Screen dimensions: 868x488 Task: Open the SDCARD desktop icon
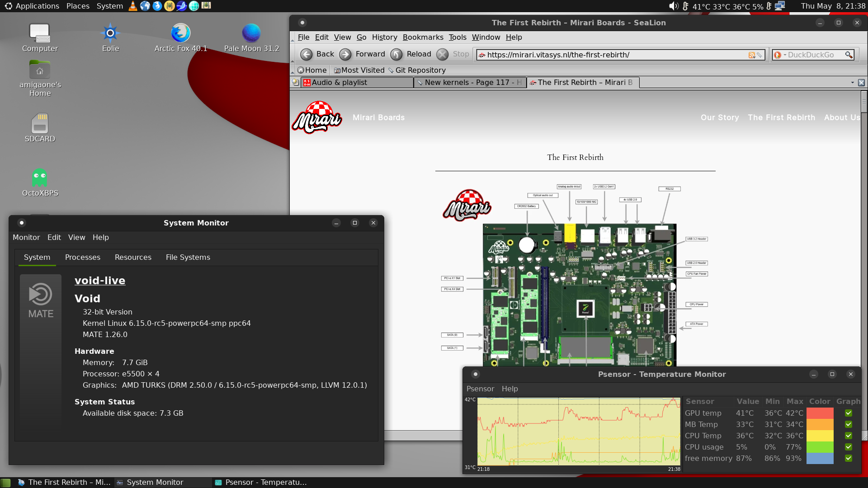(x=40, y=123)
